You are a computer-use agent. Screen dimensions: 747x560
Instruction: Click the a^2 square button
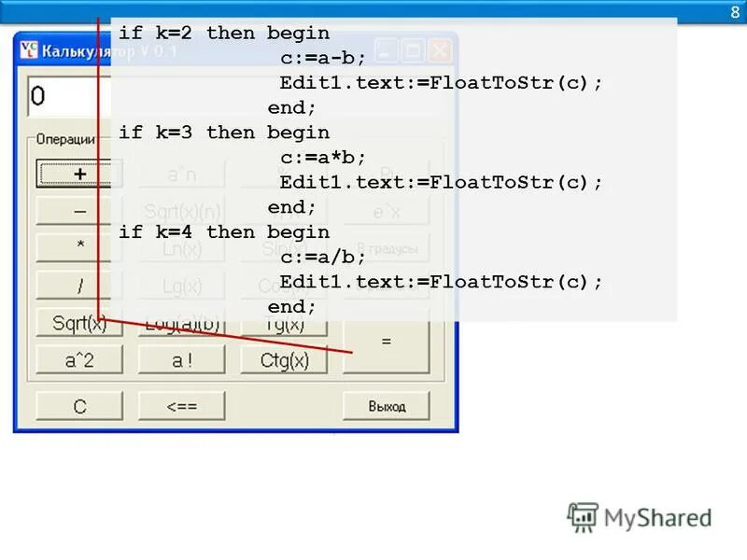coord(79,360)
